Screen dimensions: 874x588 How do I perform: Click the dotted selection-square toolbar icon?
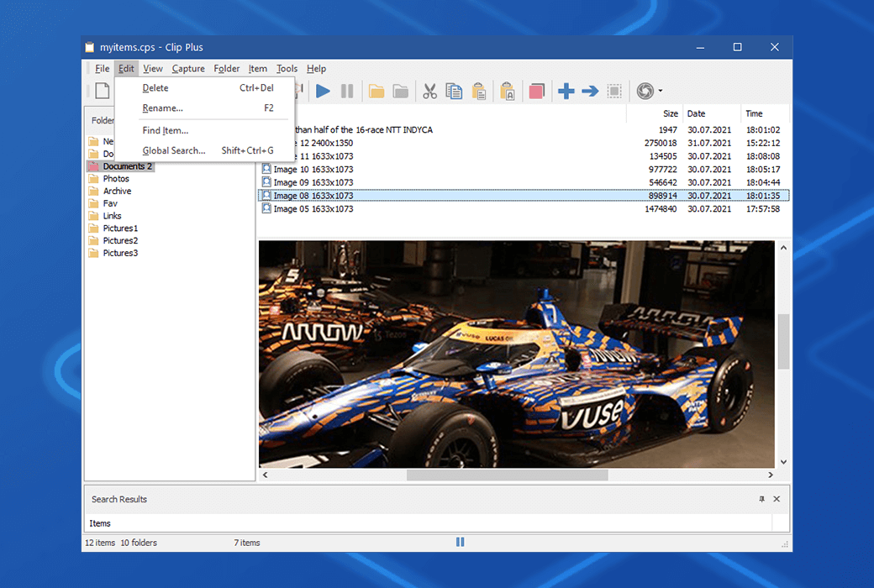tap(614, 91)
